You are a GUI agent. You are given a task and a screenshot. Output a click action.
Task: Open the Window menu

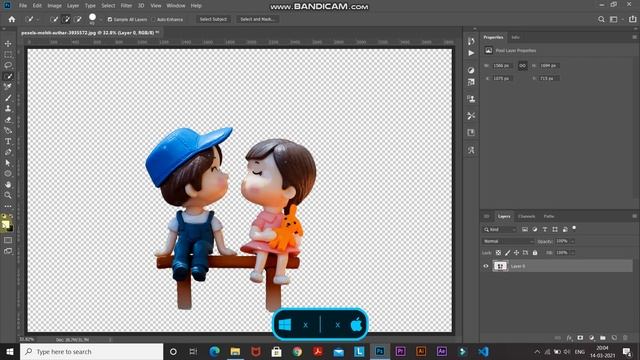(176, 6)
